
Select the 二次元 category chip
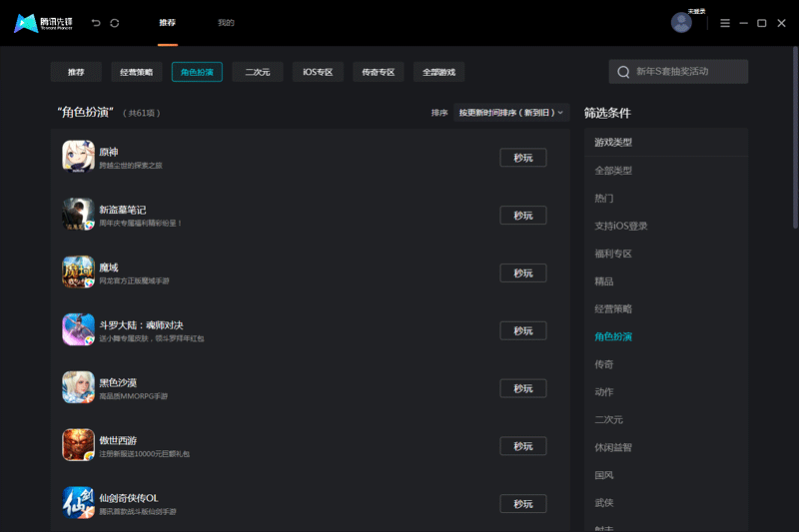click(x=258, y=72)
